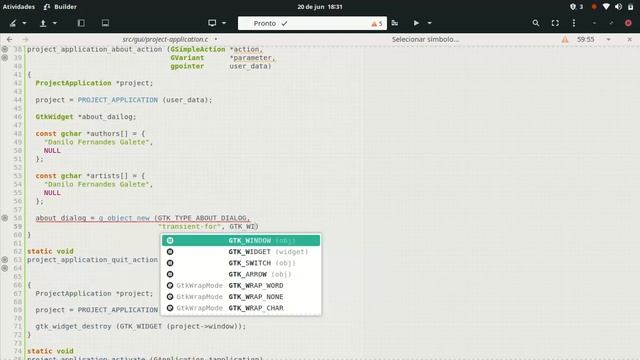Click the gutter marker on line 38
Viewport: 640px width, 360px height.
coord(4,49)
